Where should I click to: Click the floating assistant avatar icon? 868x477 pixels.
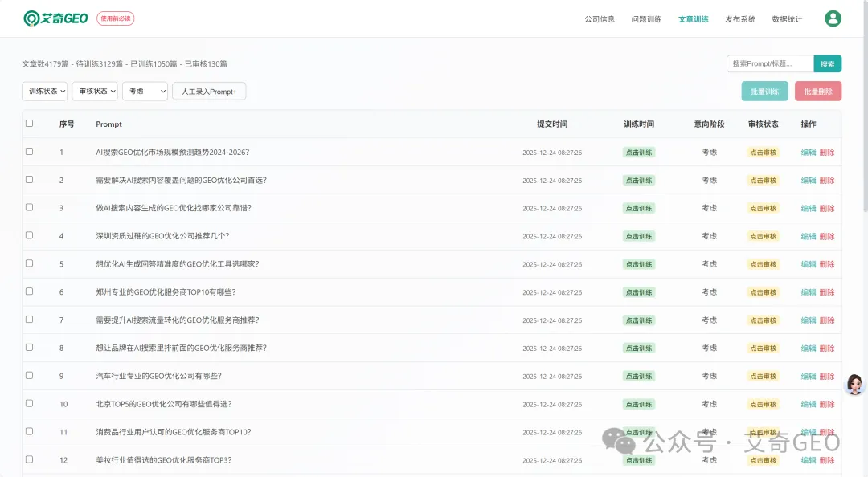pos(854,384)
